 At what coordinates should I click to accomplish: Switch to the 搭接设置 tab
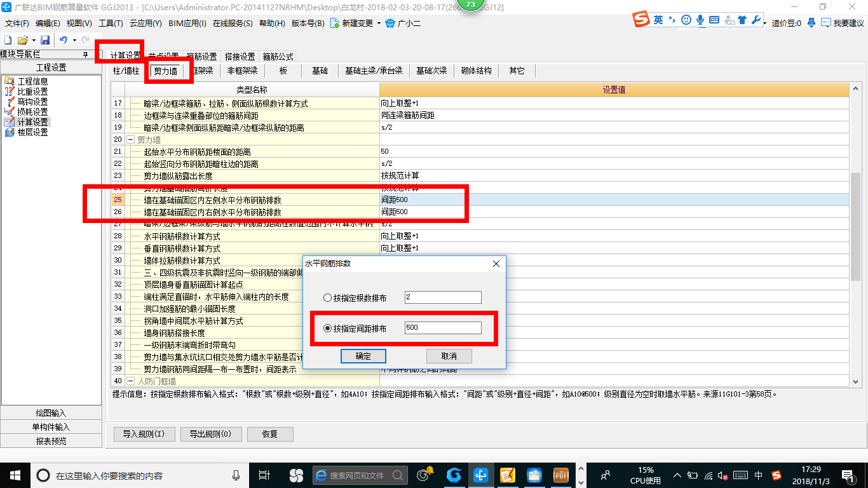tap(240, 57)
